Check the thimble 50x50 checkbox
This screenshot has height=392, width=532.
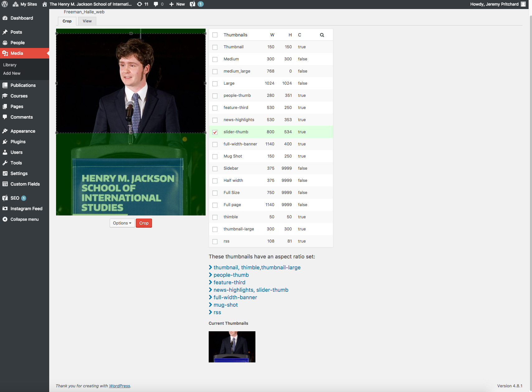coord(215,217)
